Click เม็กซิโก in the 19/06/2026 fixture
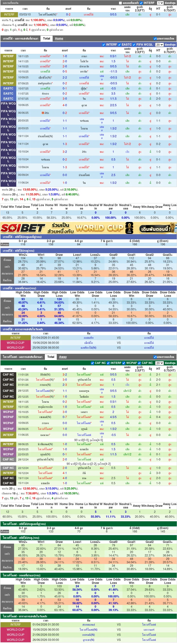The width and height of the screenshot is (177, 644). (x=88, y=343)
